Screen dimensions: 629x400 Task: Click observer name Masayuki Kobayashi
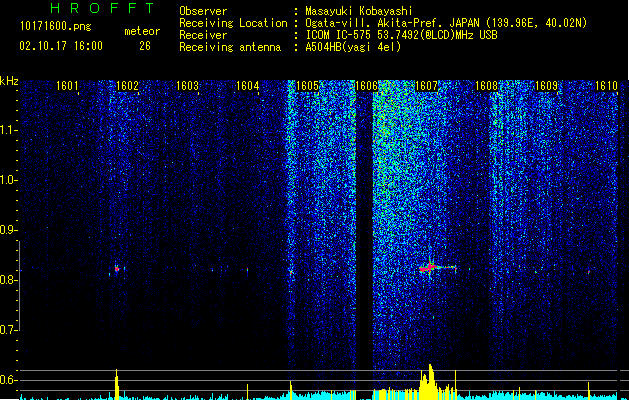tap(358, 11)
